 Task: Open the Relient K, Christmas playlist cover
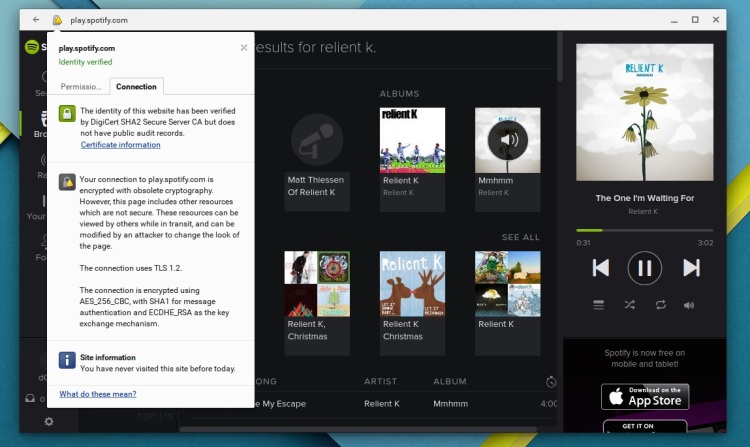pos(317,283)
